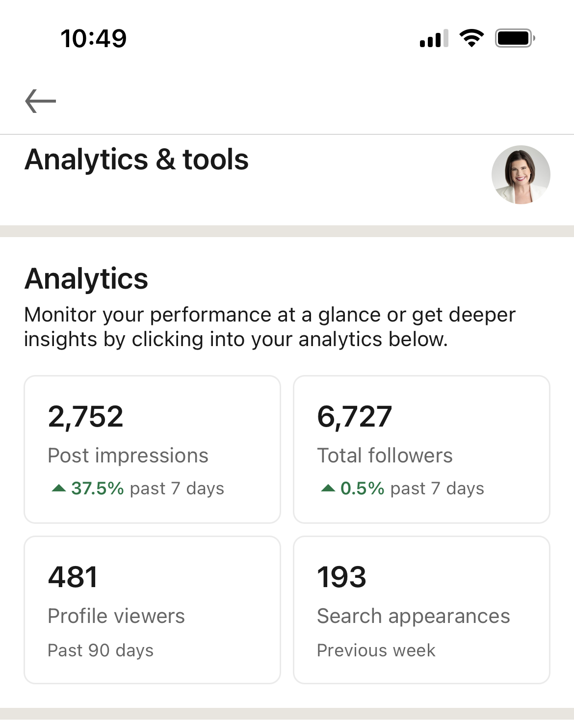
Task: Click the green arrow beside 37.5%
Action: [59, 488]
